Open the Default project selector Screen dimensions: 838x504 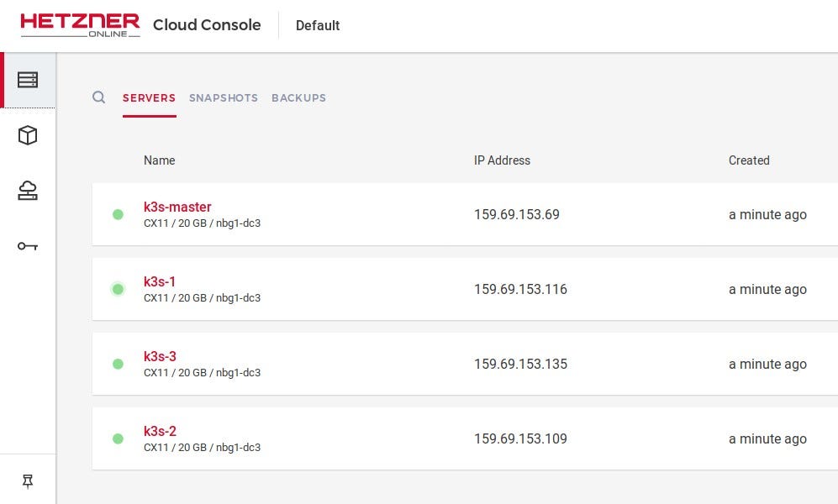coord(318,26)
